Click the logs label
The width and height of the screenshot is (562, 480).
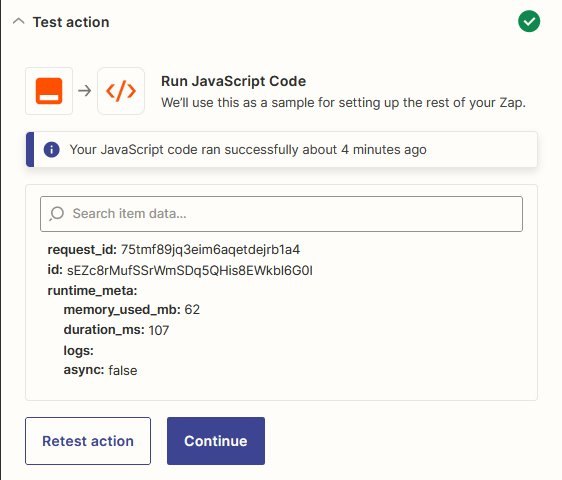(x=78, y=350)
